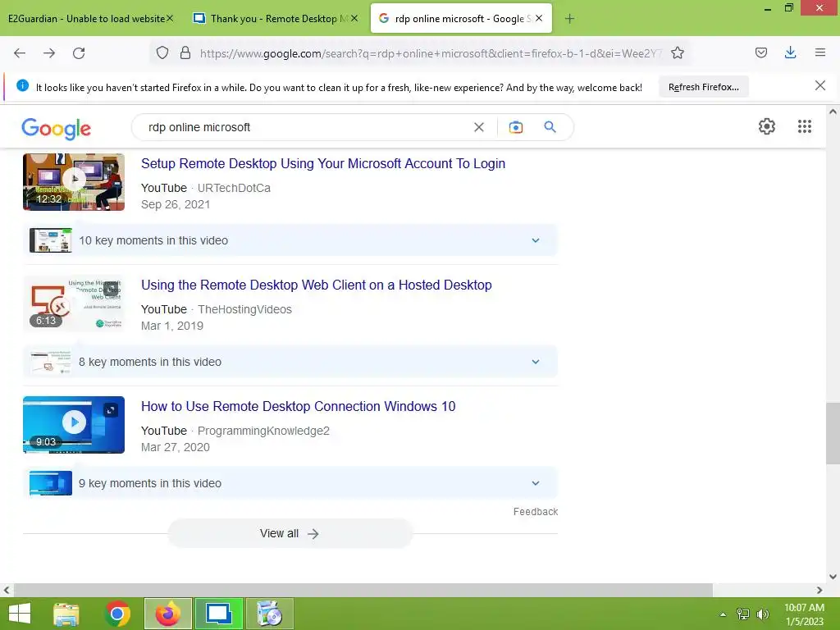
Task: Expand 10 key moments in this video
Action: click(x=290, y=240)
